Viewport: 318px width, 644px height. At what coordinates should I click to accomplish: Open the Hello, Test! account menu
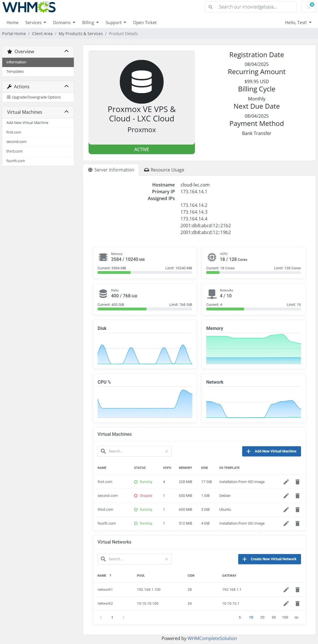click(298, 23)
